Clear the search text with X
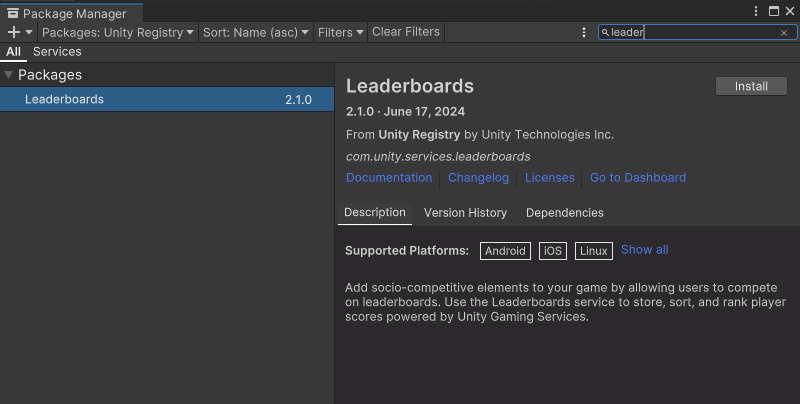The image size is (800, 404). [x=784, y=33]
